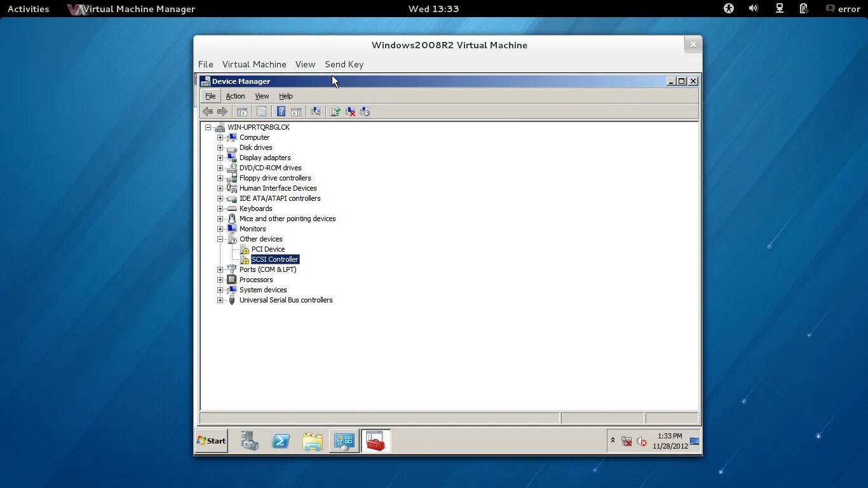868x488 pixels.
Task: Open Device Manager Help menu
Action: point(286,96)
